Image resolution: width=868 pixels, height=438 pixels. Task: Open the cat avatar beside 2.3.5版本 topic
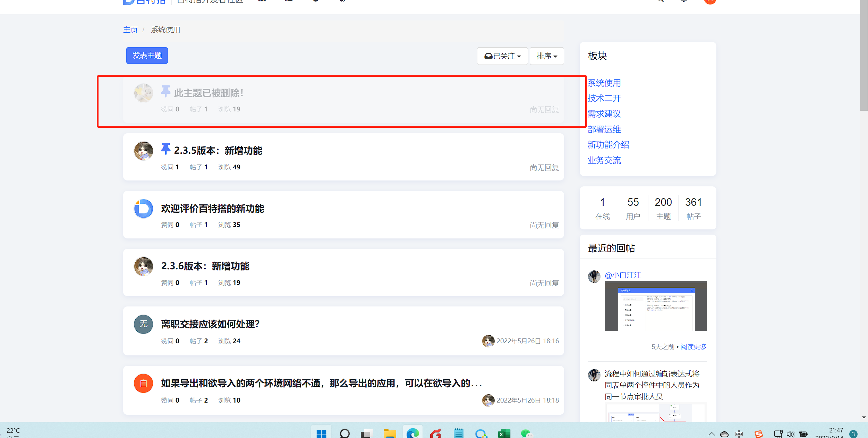[x=143, y=151]
